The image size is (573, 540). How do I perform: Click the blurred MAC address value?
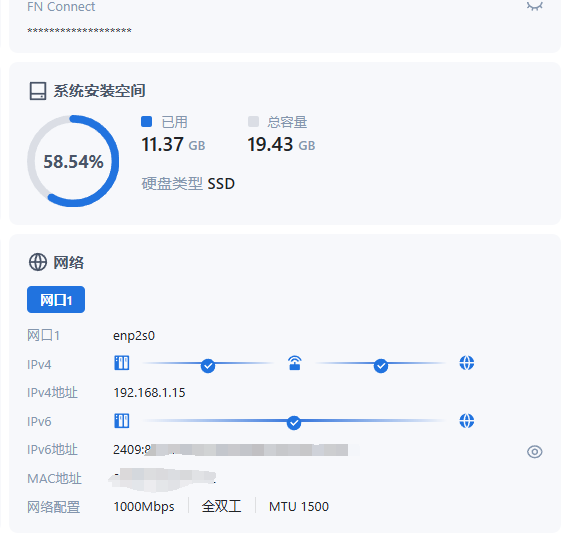(x=163, y=478)
